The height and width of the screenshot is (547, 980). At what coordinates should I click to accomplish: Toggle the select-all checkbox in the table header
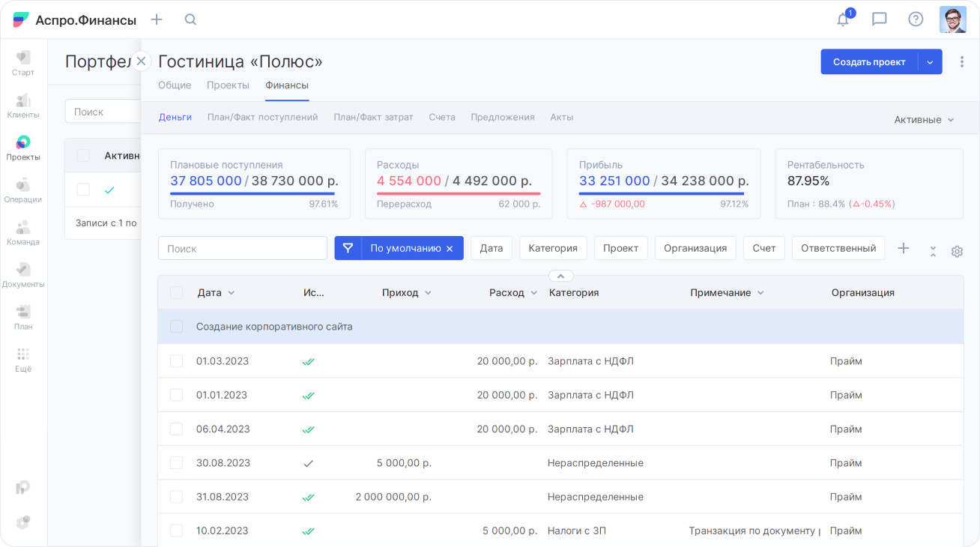(x=177, y=293)
